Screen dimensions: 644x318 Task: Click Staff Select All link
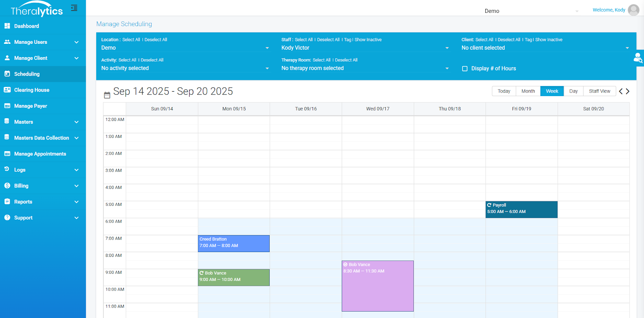pos(303,40)
